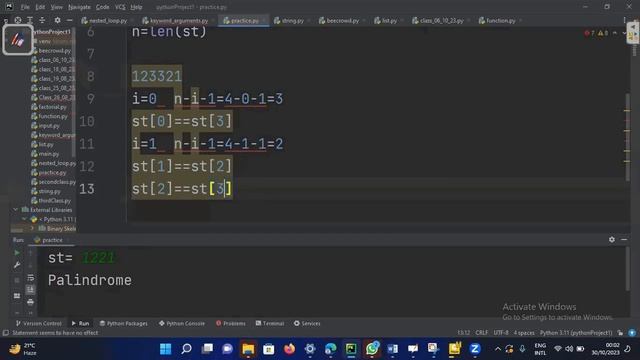The width and height of the screenshot is (640, 360).
Task: Toggle scroll to end in Run console
Action: pyautogui.click(x=31, y=290)
